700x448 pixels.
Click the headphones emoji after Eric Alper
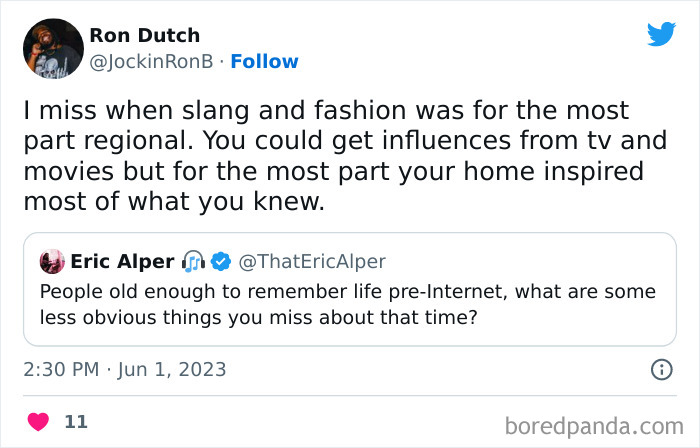[193, 262]
